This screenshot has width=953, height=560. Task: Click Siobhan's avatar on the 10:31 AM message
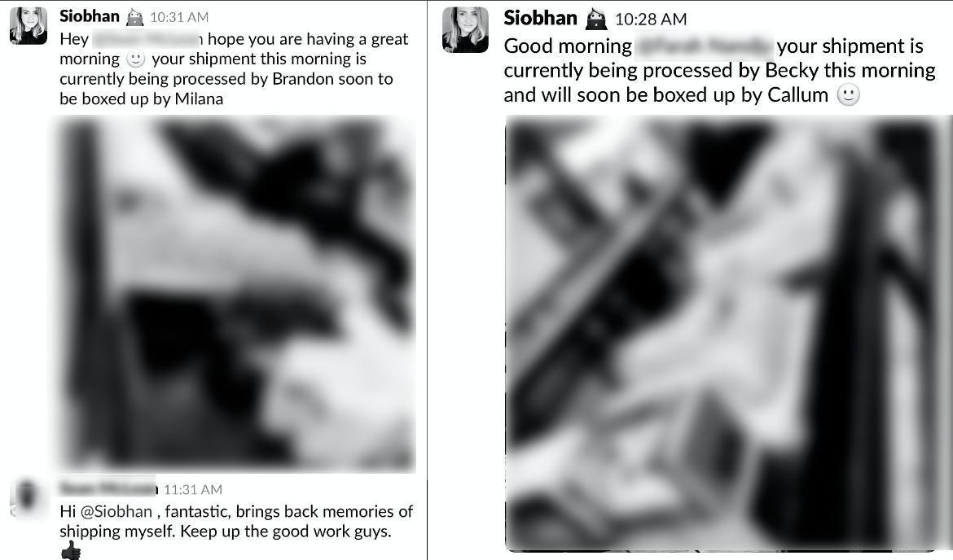click(x=29, y=26)
